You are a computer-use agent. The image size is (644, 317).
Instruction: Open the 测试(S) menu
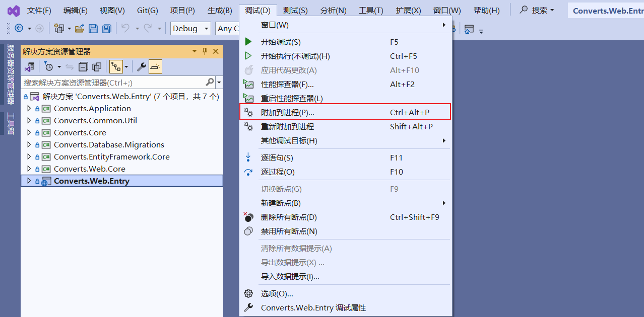[295, 10]
